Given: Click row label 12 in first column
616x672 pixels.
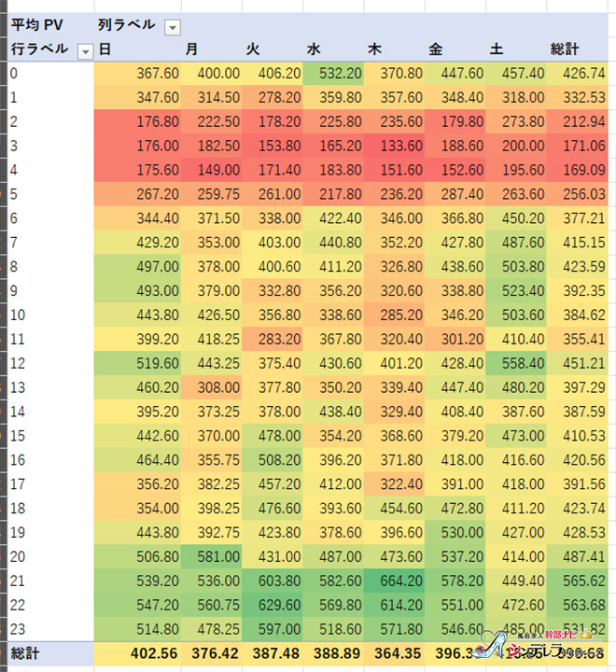Looking at the screenshot, I should pyautogui.click(x=19, y=363).
